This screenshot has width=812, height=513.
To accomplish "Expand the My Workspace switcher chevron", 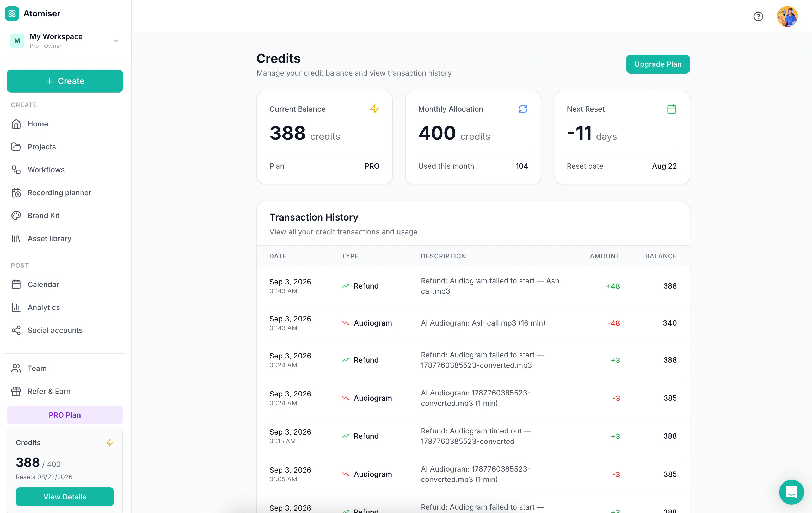I will pyautogui.click(x=116, y=41).
